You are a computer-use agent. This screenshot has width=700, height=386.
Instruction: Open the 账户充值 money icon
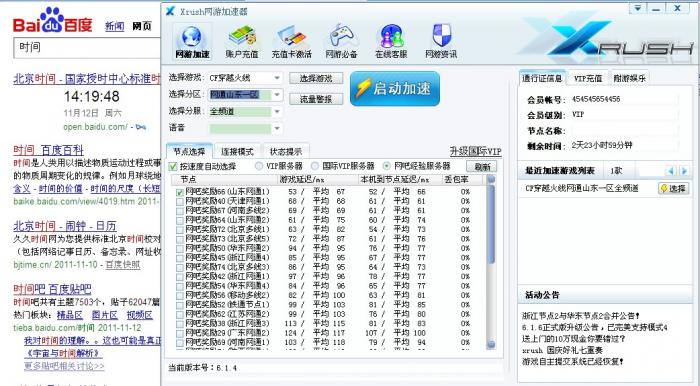click(x=242, y=42)
